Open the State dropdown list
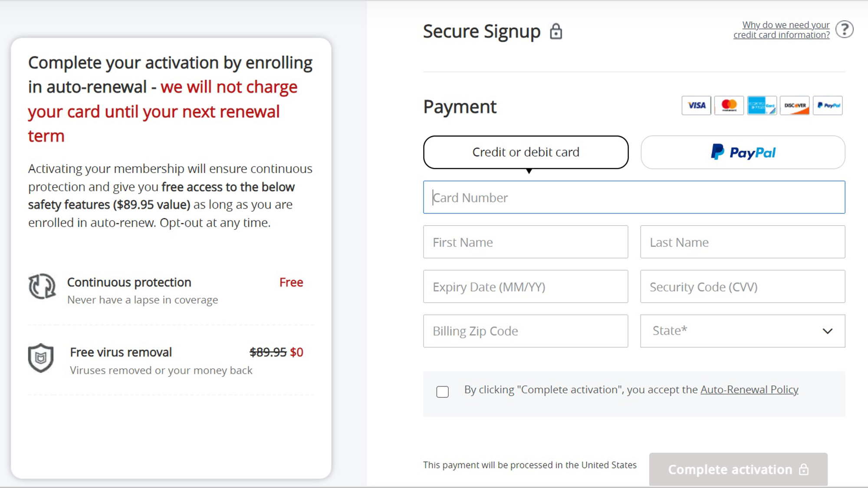 coord(743,331)
